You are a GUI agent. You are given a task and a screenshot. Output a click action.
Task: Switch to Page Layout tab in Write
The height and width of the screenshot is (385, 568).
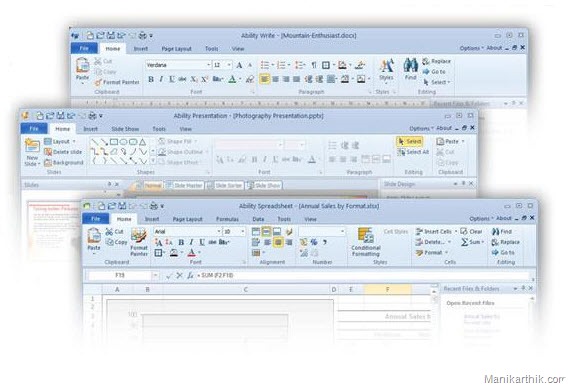coord(176,49)
